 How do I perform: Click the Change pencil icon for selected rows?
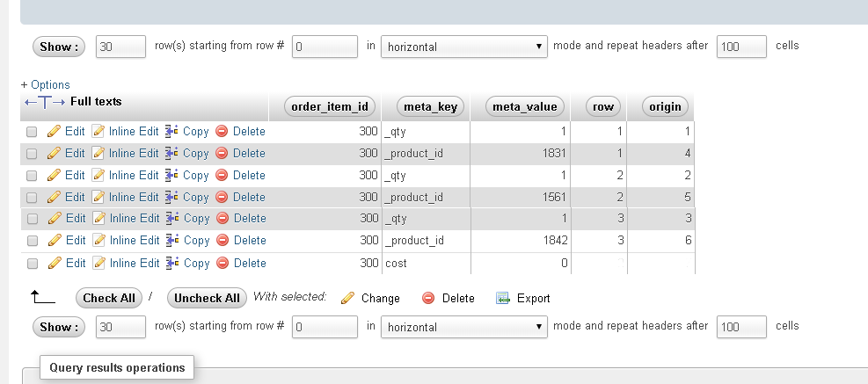click(x=347, y=298)
